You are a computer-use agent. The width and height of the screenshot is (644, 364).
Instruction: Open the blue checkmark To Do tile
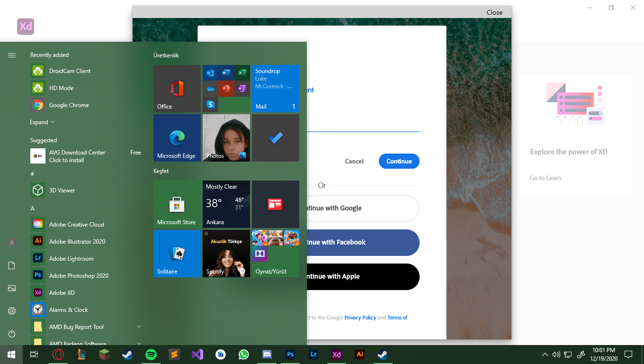click(276, 138)
